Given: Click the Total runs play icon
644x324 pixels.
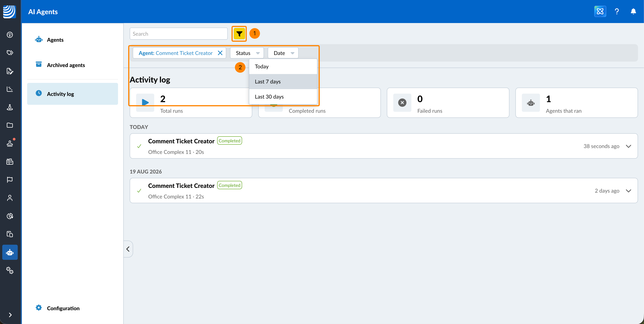Looking at the screenshot, I should coord(145,103).
